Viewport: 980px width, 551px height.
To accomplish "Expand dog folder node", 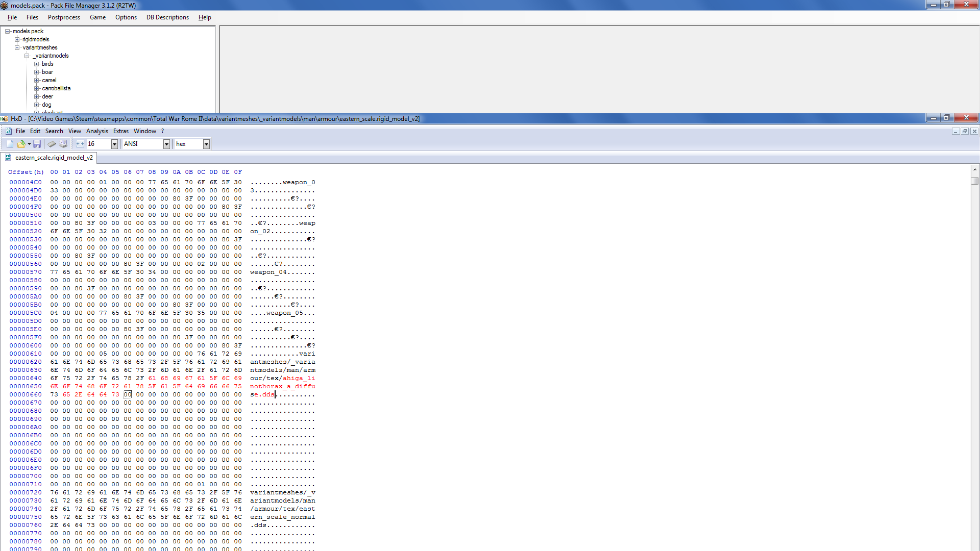I will [36, 105].
